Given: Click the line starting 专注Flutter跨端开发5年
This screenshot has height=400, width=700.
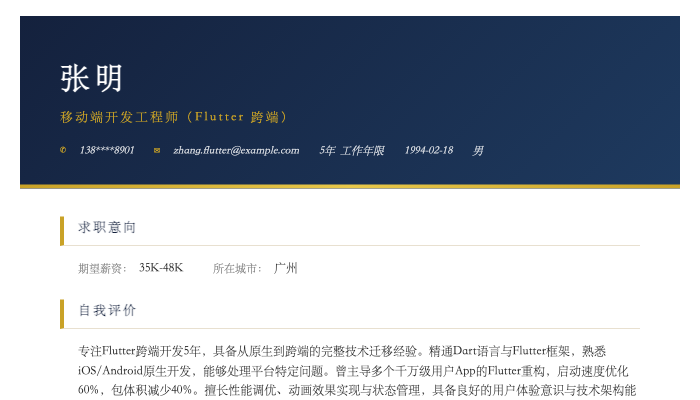Looking at the screenshot, I should (342, 351).
